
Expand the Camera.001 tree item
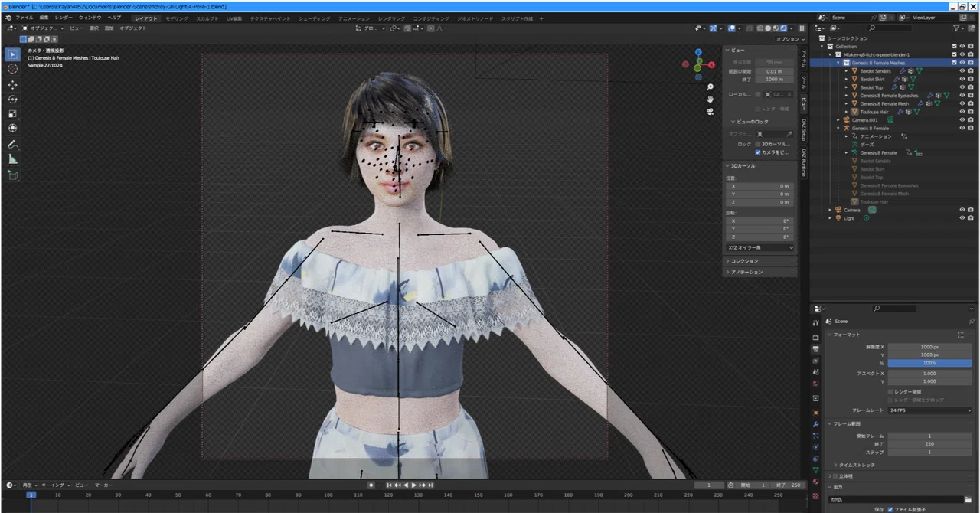[x=838, y=120]
